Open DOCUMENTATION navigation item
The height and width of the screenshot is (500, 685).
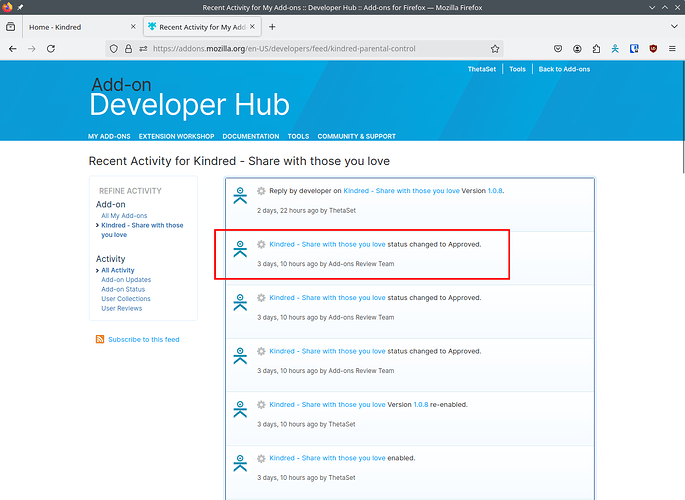click(251, 136)
